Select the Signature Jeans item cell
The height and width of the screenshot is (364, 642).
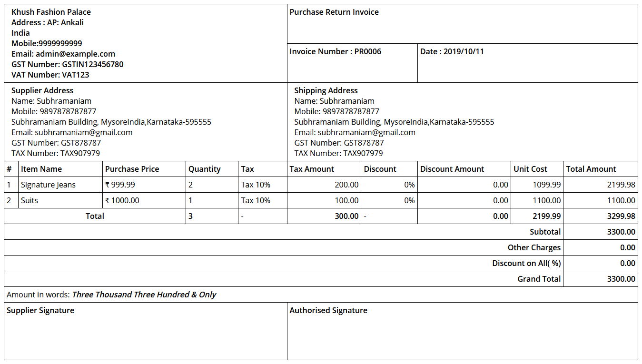tap(48, 185)
